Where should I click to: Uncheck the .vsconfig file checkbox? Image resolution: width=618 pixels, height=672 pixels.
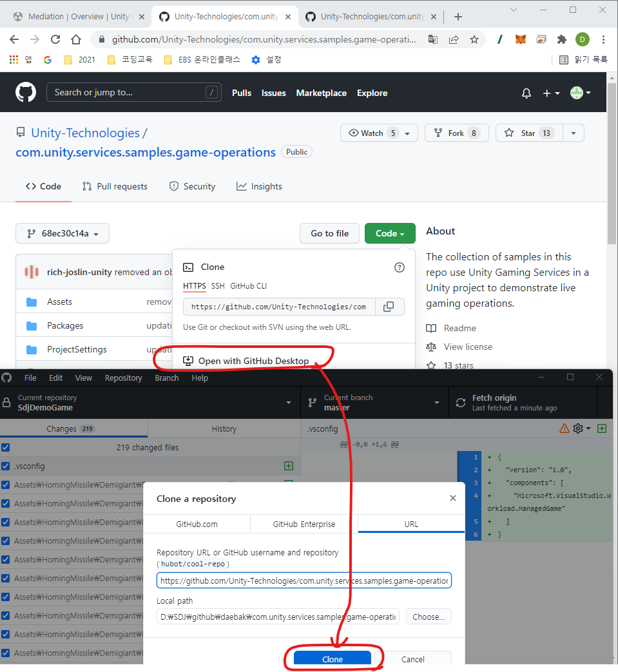click(x=6, y=466)
